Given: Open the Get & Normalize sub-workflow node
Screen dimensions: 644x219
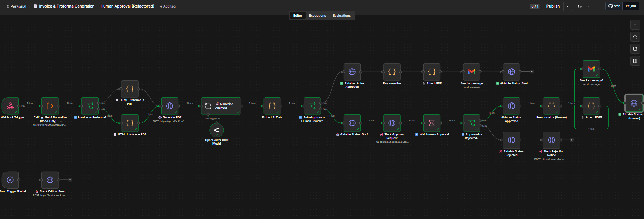Looking at the screenshot, I should 50,106.
